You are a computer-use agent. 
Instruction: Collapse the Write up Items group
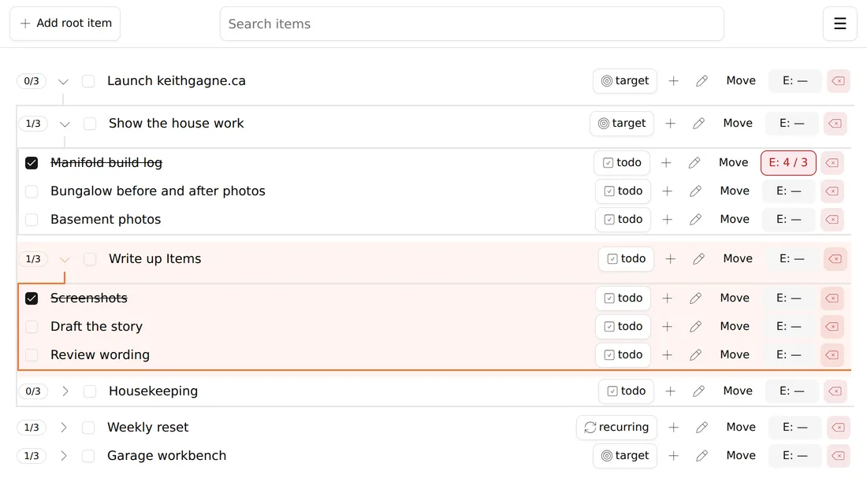pyautogui.click(x=65, y=259)
